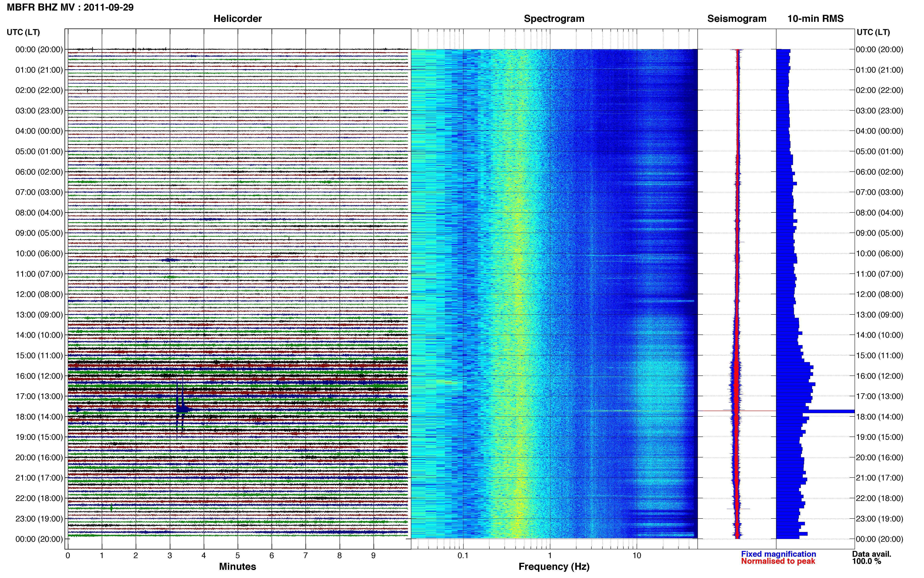The image size is (924, 578).
Task: Click '23:00 (19:00)' on the RMS panel time axis
Action: [879, 519]
